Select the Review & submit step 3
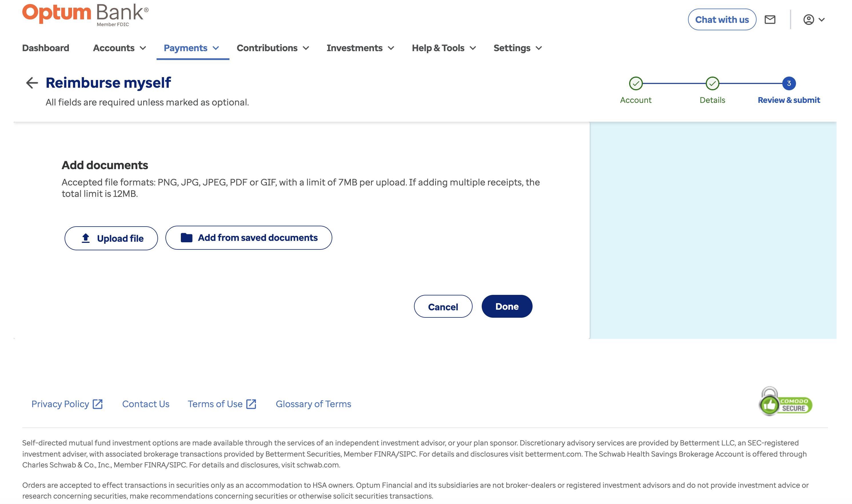Screen dimensions: 852x504 pyautogui.click(x=789, y=83)
